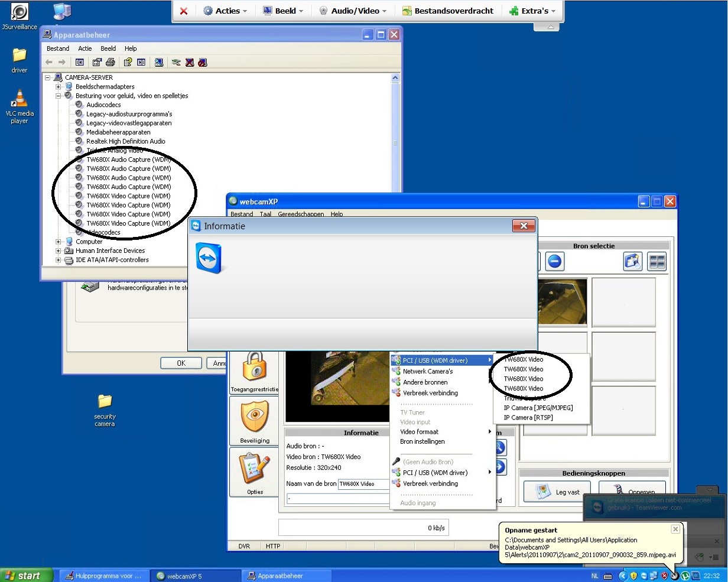Image resolution: width=728 pixels, height=582 pixels.
Task: Click the scroll-up arrow in Apparaatbeheer
Action: 395,77
